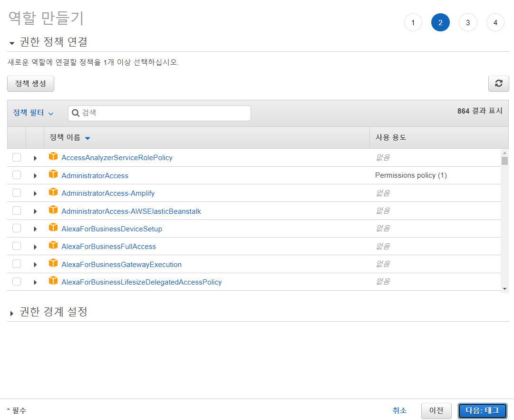
Task: Jump to wizard step 3
Action: pyautogui.click(x=468, y=23)
